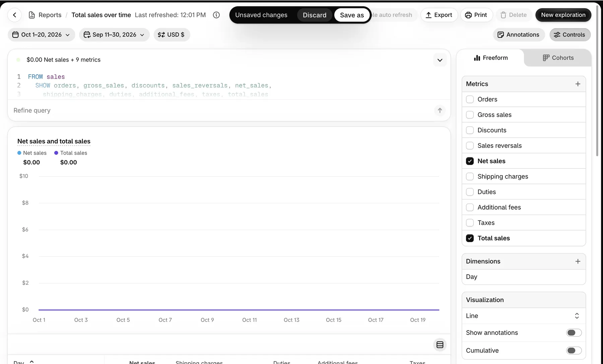
Task: Add a metric with the Metrics plus icon
Action: (578, 84)
